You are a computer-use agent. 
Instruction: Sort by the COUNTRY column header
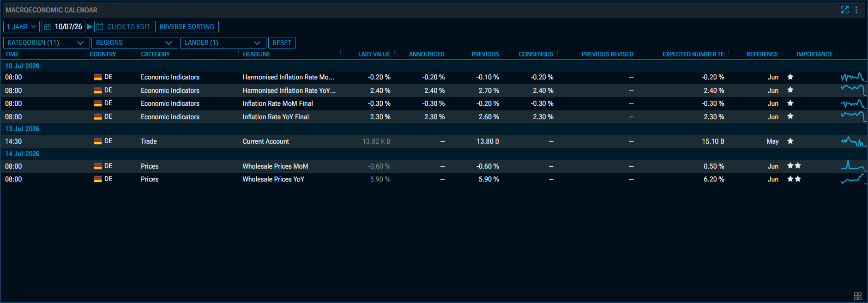tap(103, 54)
